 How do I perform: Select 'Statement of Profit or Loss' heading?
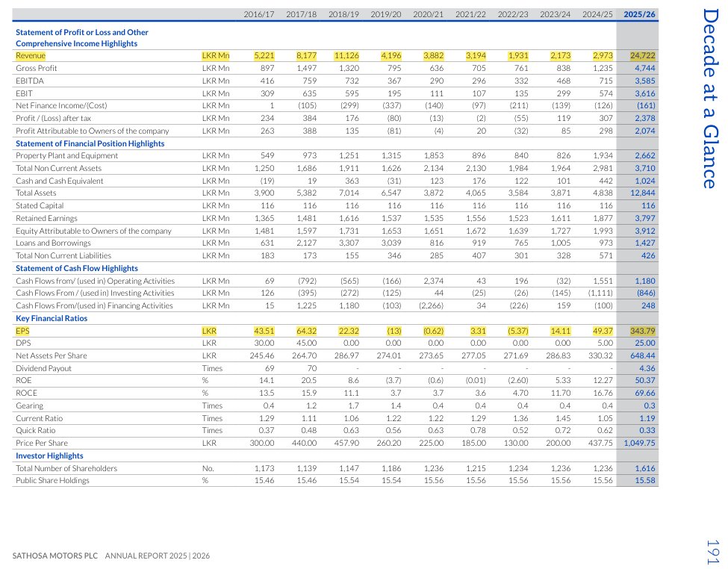[x=81, y=38]
